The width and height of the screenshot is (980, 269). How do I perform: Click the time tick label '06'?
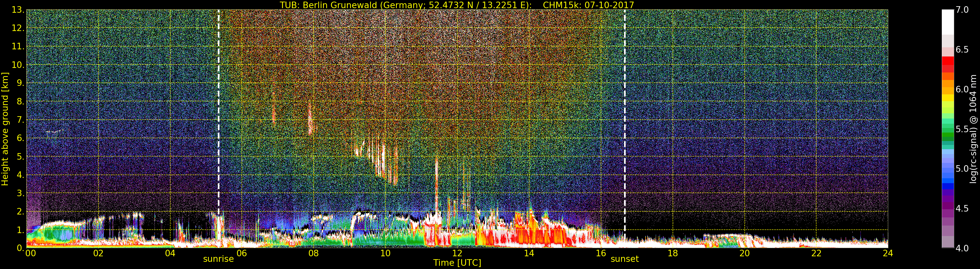[x=242, y=253]
